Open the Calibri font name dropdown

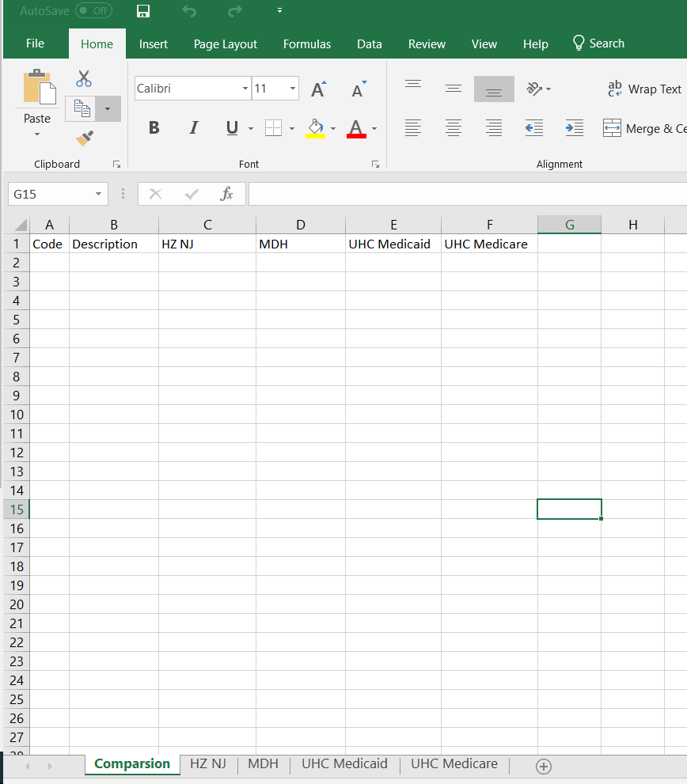(x=244, y=88)
